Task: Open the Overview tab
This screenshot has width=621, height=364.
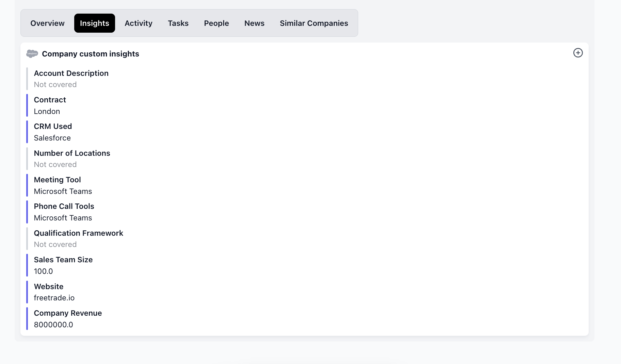Action: click(x=47, y=23)
